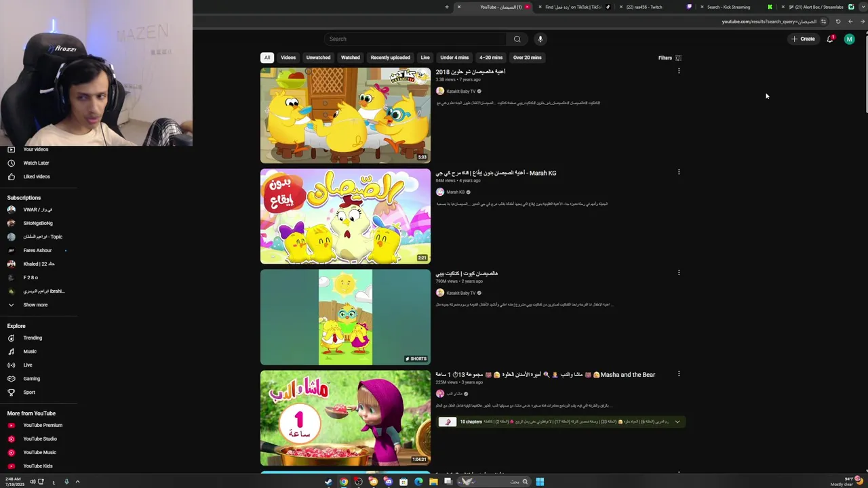Open more options for the Shorts video
Image resolution: width=868 pixels, height=488 pixels.
click(679, 273)
